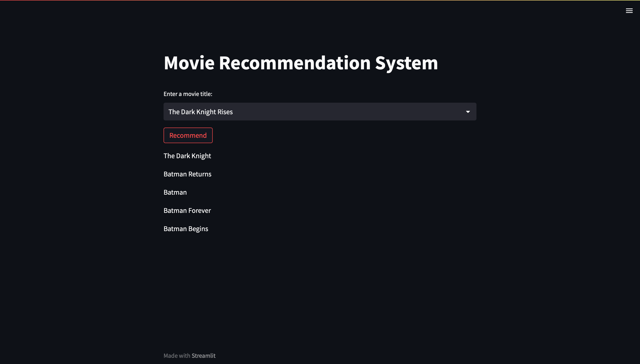Click the Recommend button's red border

(188, 128)
